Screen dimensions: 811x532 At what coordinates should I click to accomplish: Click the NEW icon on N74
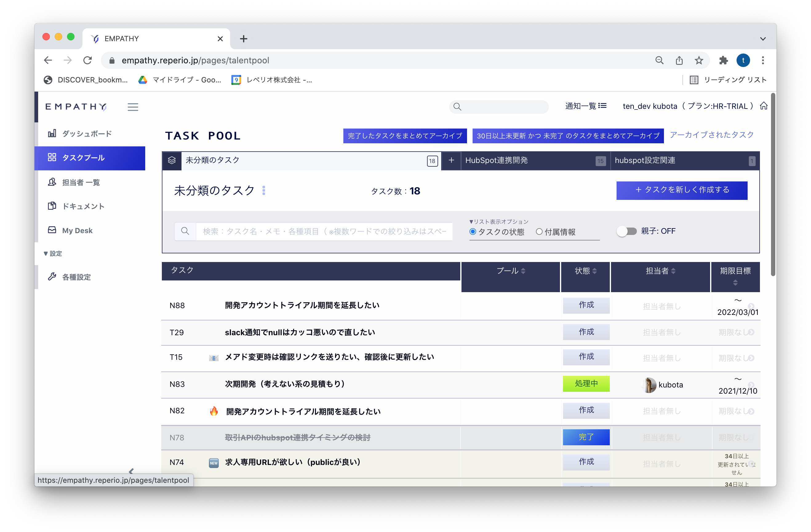[213, 463]
